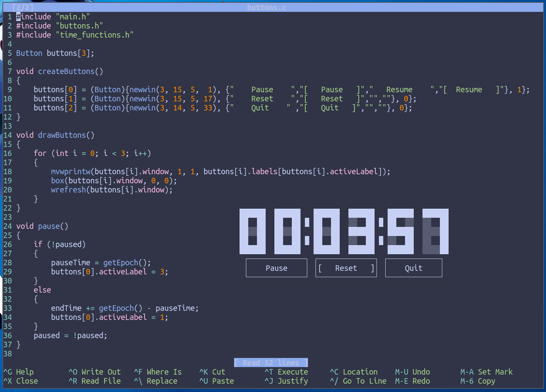Image resolution: width=546 pixels, height=392 pixels.
Task: Click the buttons[2] assignment on line 11
Action: pyautogui.click(x=223, y=108)
